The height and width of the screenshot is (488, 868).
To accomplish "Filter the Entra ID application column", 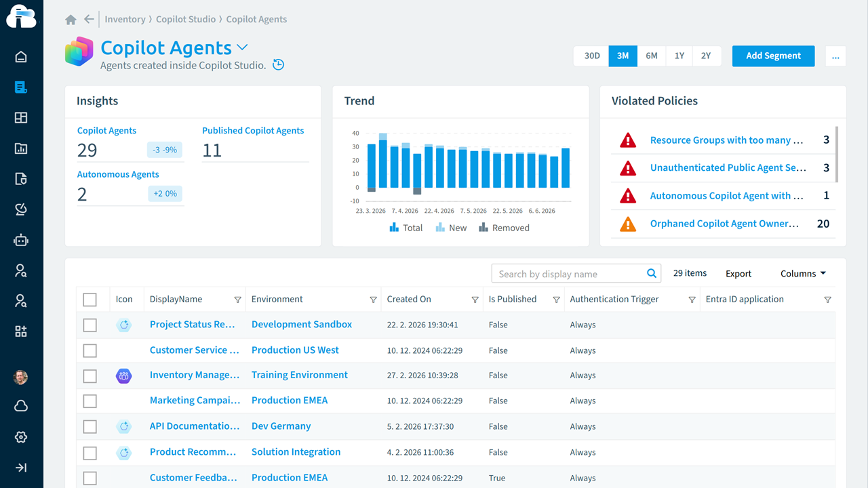I will click(827, 300).
